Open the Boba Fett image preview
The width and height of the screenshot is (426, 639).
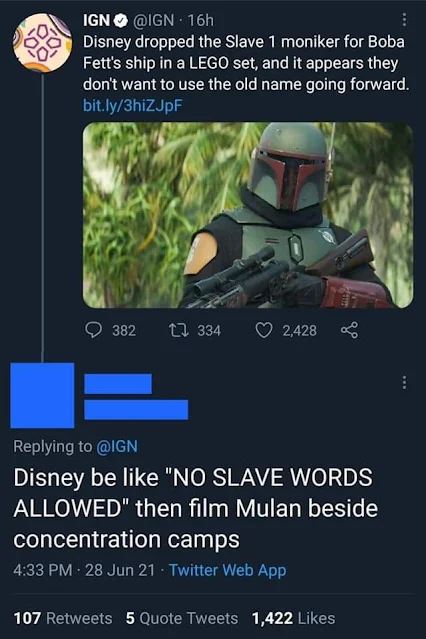[x=248, y=215]
